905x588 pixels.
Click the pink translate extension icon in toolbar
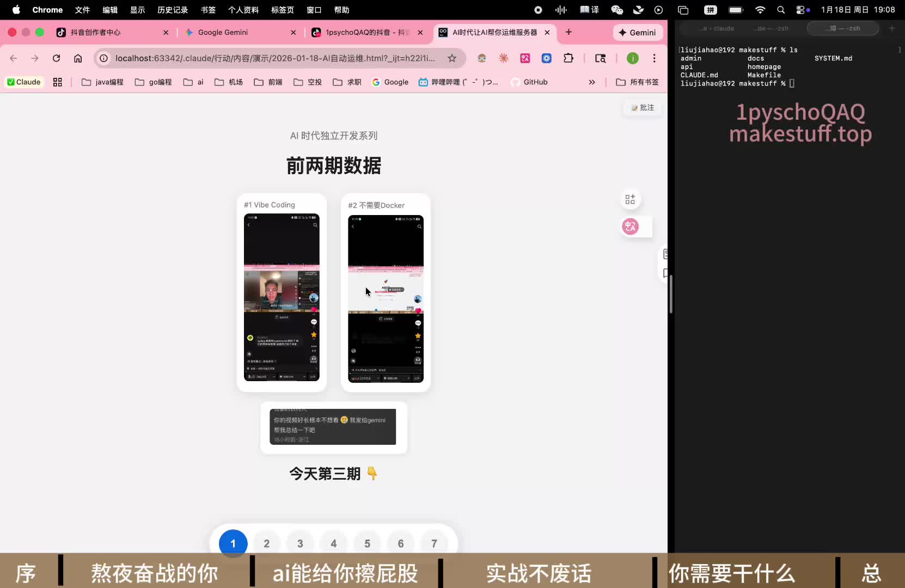[525, 58]
